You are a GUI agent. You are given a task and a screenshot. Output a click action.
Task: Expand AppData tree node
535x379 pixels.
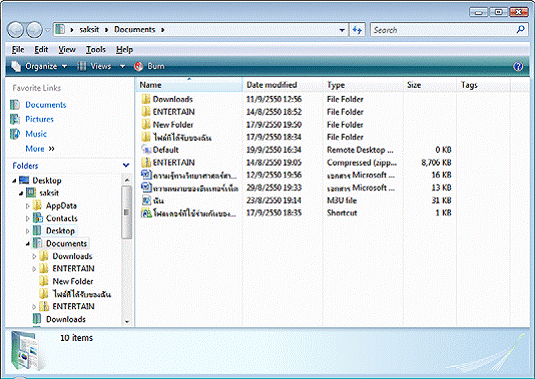[28, 206]
